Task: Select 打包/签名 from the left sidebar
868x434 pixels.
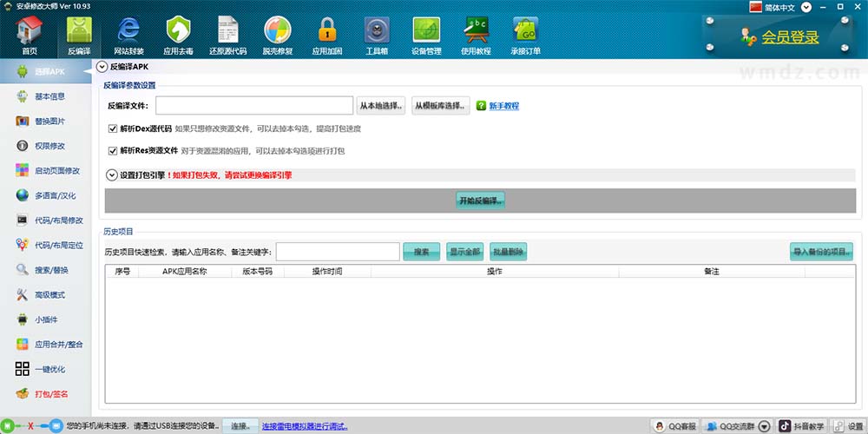Action: (x=49, y=393)
